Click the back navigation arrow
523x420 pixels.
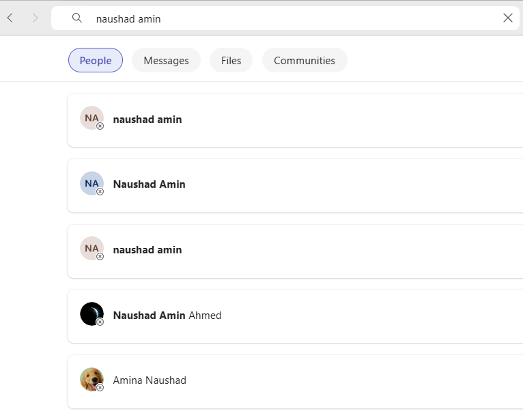point(10,18)
